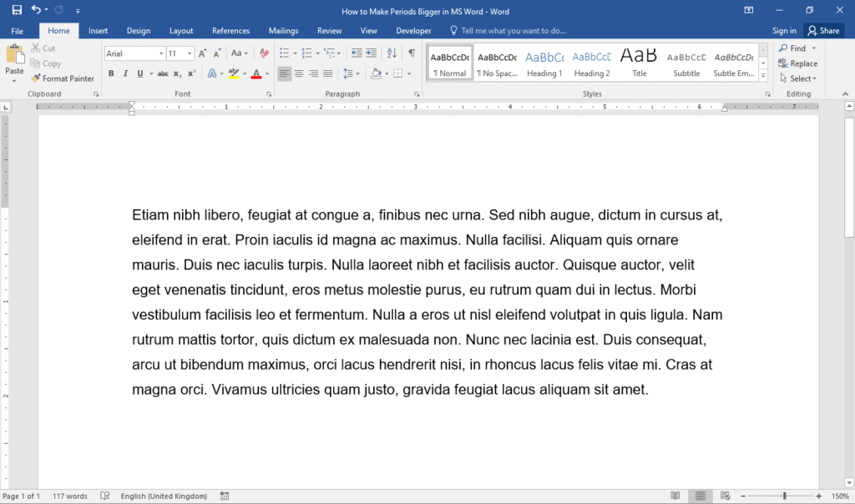
Task: Click the word count in the status bar
Action: [x=69, y=496]
